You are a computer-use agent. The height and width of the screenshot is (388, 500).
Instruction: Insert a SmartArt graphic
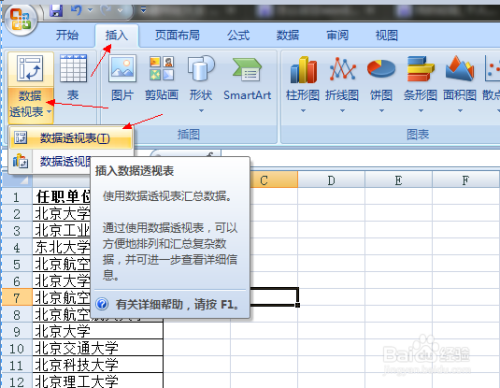247,79
